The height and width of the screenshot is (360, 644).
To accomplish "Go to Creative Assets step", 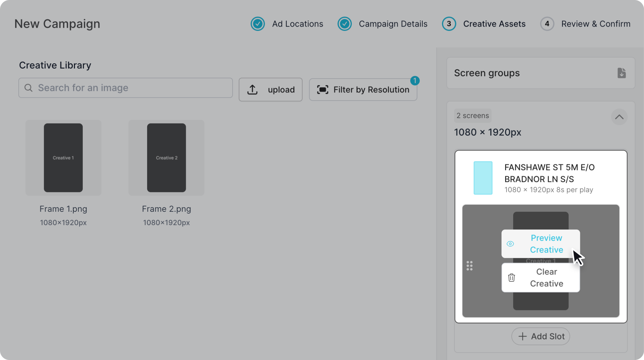I will (494, 24).
